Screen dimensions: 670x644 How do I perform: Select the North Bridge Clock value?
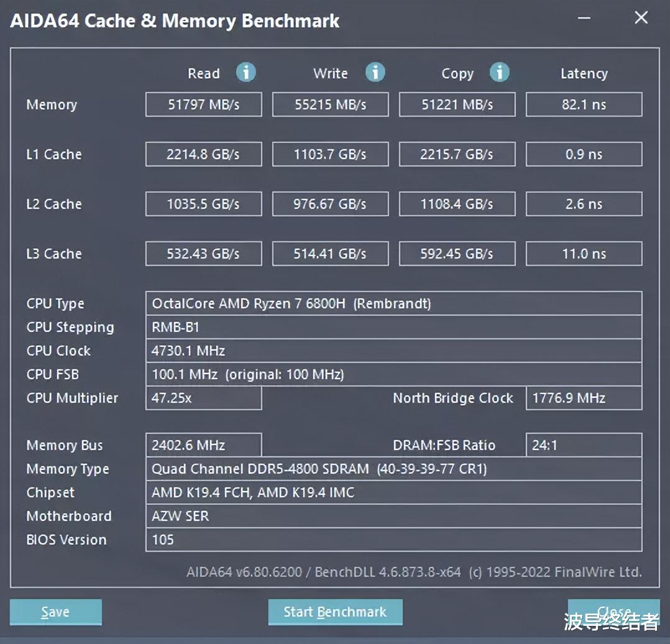(584, 398)
